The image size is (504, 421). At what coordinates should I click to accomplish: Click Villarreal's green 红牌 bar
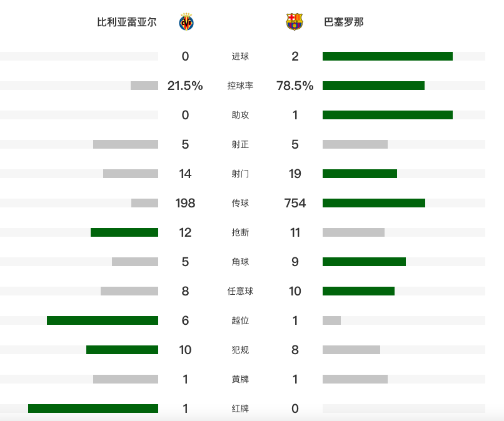[93, 409]
